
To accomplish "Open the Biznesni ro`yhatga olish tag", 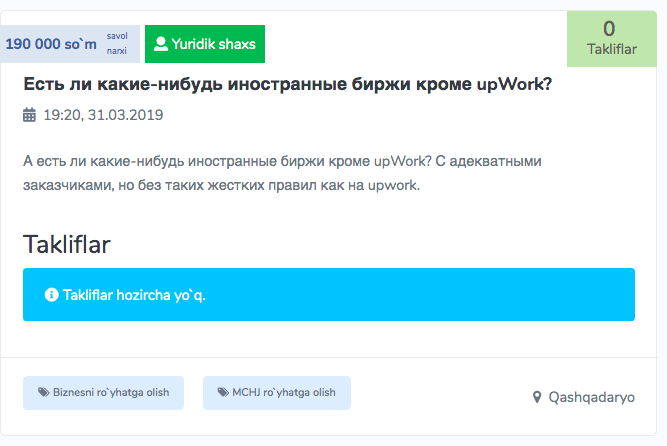I will pyautogui.click(x=103, y=393).
